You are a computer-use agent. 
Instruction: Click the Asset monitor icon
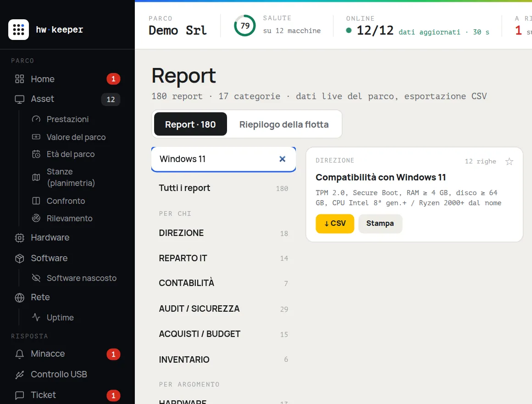point(19,99)
